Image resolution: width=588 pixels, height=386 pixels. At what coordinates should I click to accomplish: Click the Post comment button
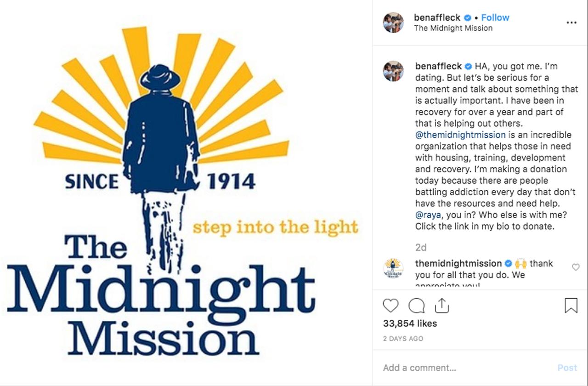[567, 368]
